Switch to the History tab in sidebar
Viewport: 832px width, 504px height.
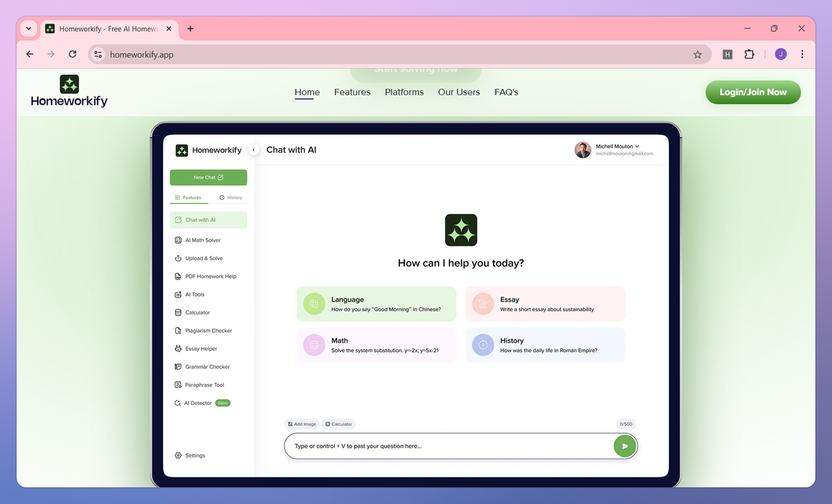(231, 198)
